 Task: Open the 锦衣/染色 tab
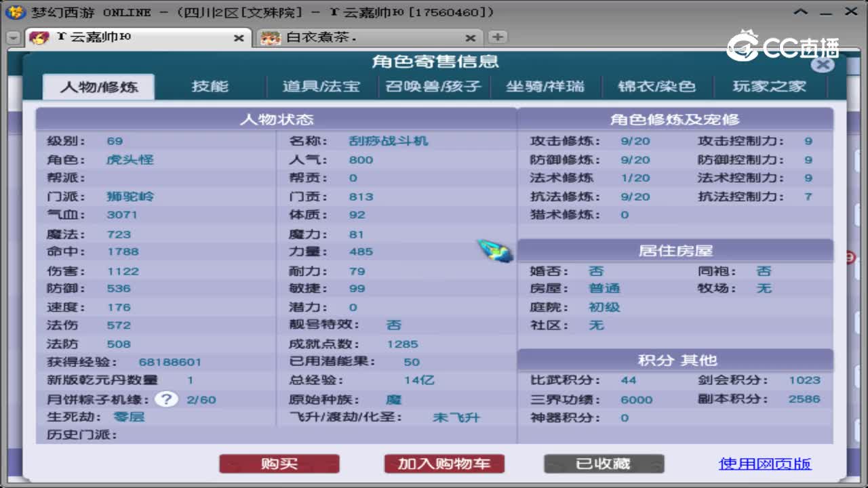coord(657,87)
